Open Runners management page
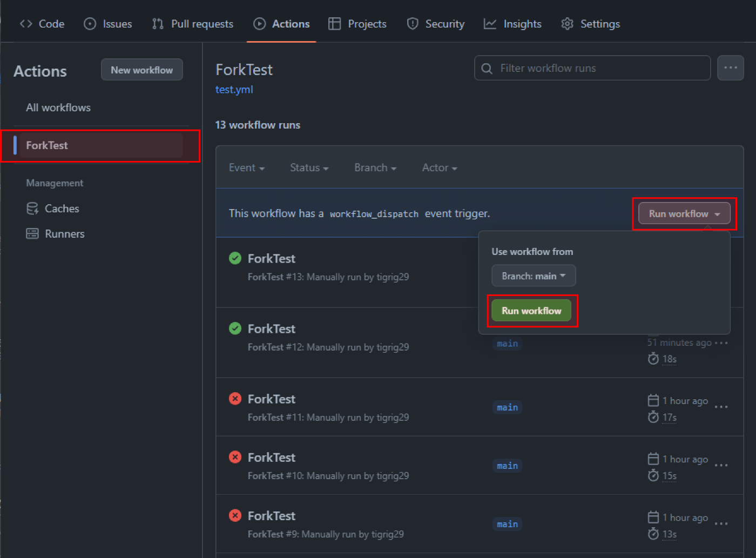This screenshot has height=558, width=756. [56, 234]
